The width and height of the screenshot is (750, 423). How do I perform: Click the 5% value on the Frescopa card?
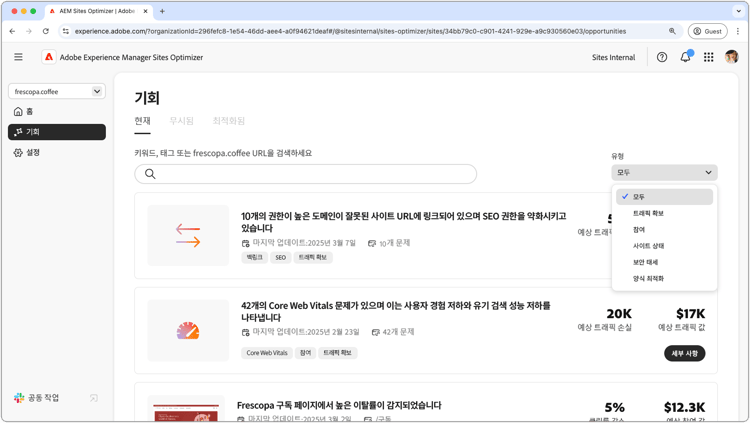click(x=615, y=407)
